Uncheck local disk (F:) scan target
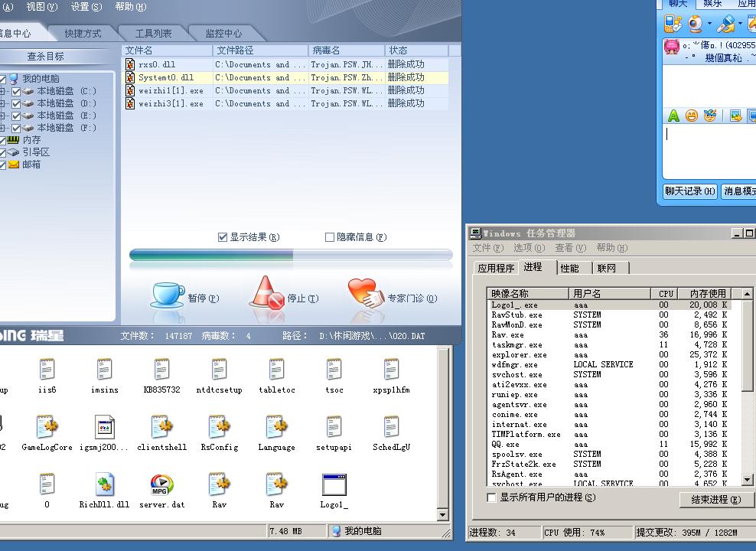 (x=16, y=129)
